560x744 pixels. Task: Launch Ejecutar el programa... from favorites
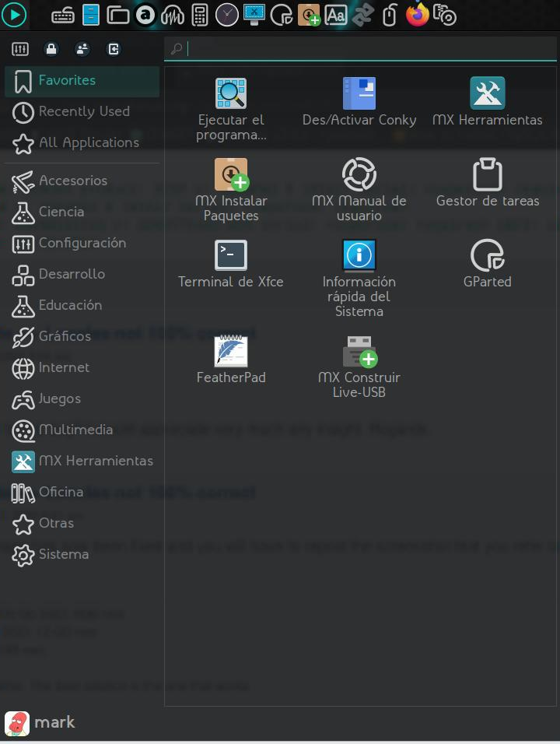coord(231,110)
